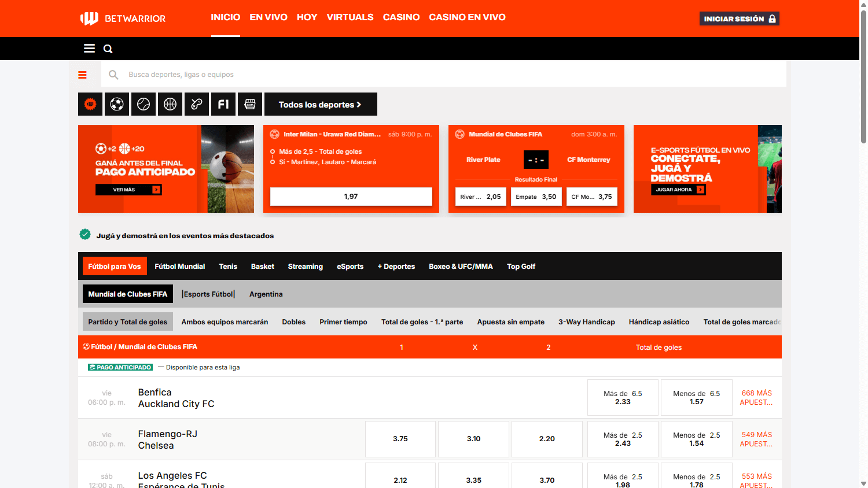Click 'JUGAR AHORA' on the e-sports banner
Image resolution: width=868 pixels, height=488 pixels.
click(678, 189)
